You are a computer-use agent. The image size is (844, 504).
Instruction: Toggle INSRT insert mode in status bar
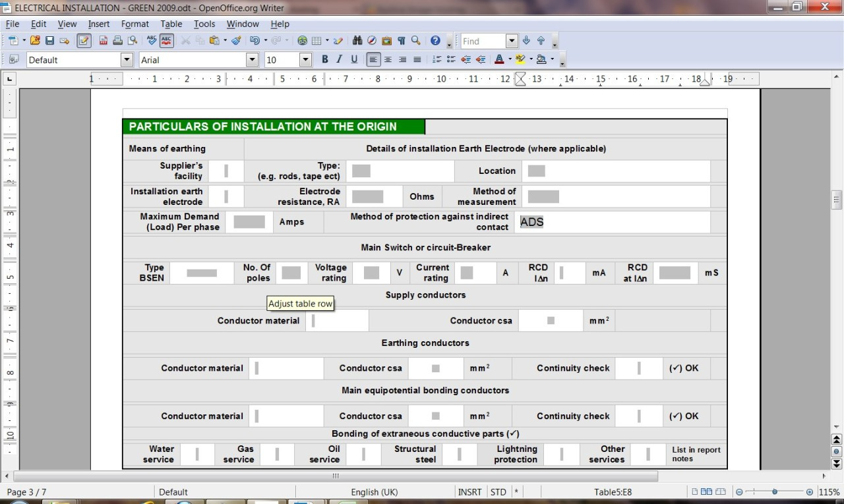tap(469, 492)
